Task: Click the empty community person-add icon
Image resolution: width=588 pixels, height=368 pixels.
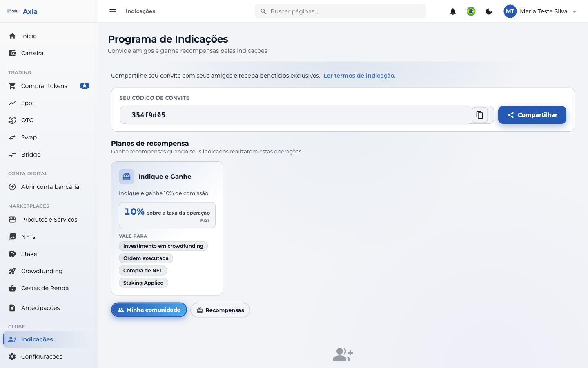Action: [343, 355]
